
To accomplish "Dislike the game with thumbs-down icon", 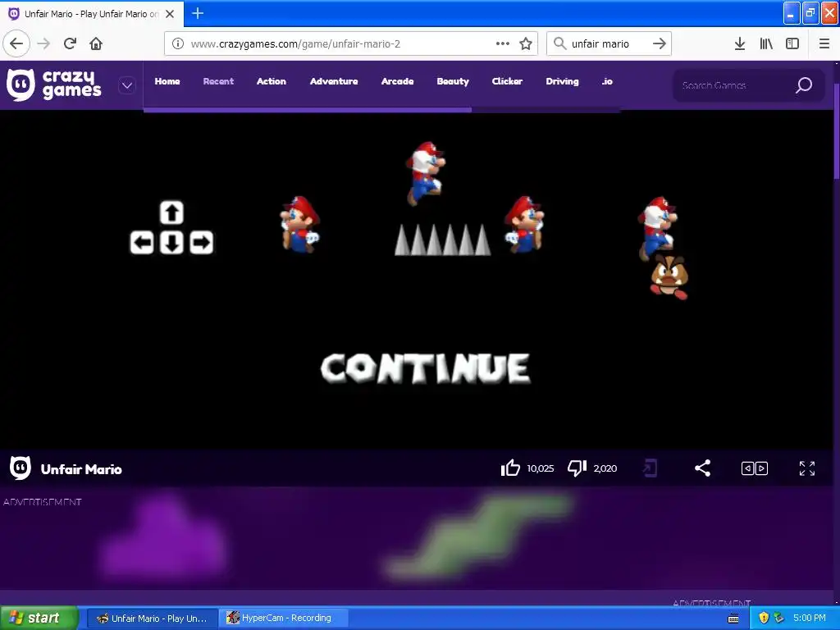I will tap(577, 468).
